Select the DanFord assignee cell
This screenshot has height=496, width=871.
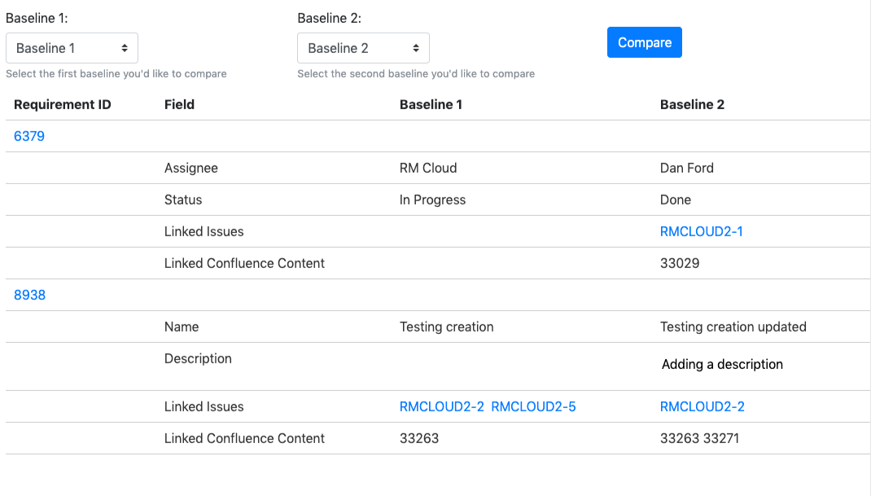[x=687, y=168]
